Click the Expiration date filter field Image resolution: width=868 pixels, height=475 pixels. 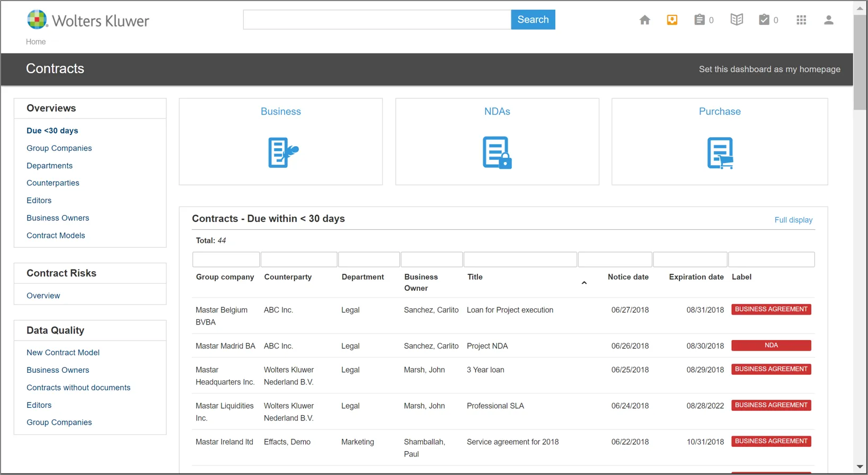pyautogui.click(x=690, y=259)
